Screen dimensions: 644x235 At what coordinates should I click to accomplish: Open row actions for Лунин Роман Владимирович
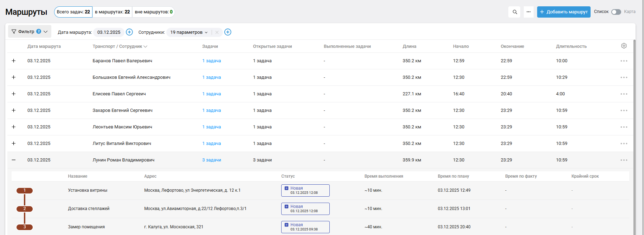624,160
